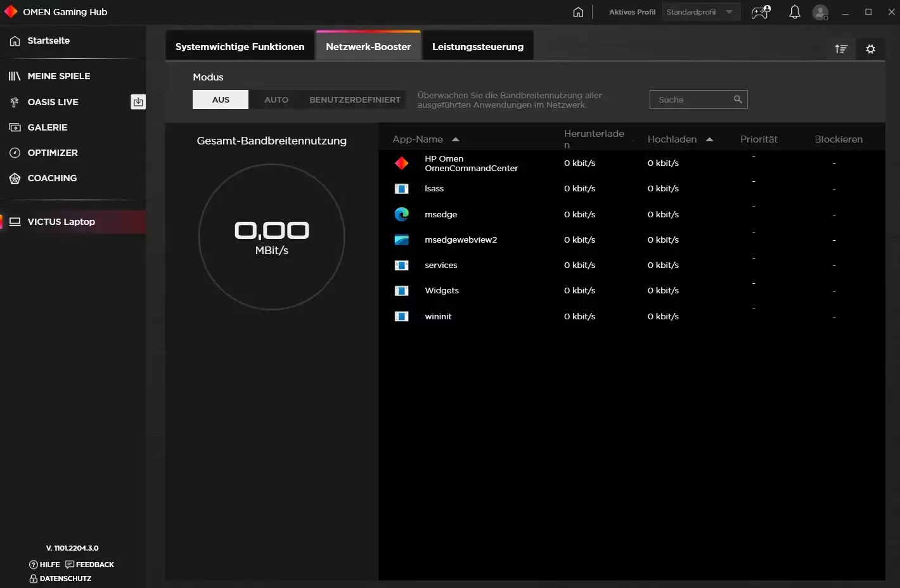Screen dimensions: 900x588
Task: Switch to Systemwichtige Funktionen tab
Action: (x=240, y=46)
